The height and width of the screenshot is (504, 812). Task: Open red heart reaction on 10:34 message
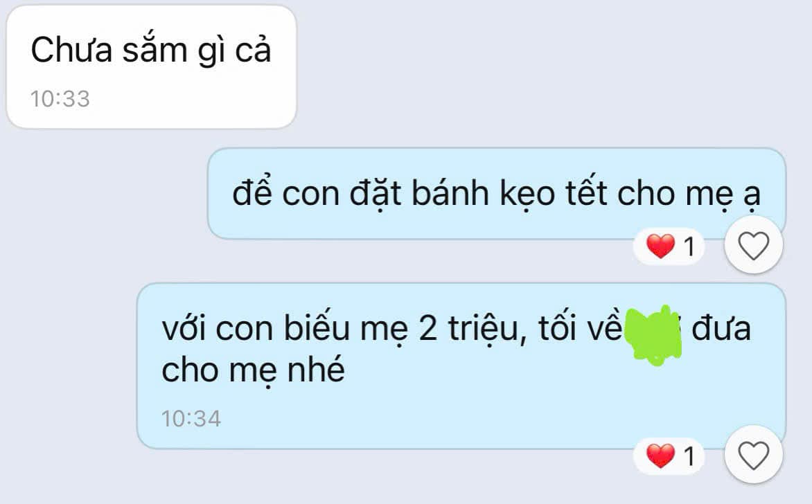(669, 456)
